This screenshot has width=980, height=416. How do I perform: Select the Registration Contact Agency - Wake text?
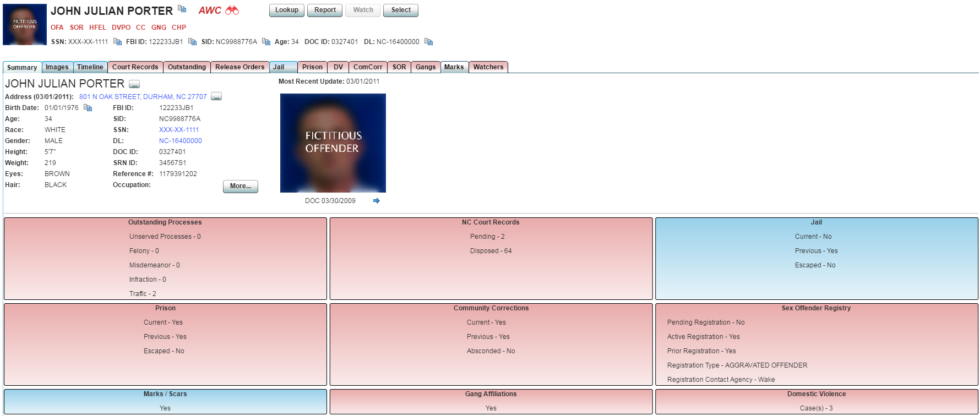pos(721,380)
